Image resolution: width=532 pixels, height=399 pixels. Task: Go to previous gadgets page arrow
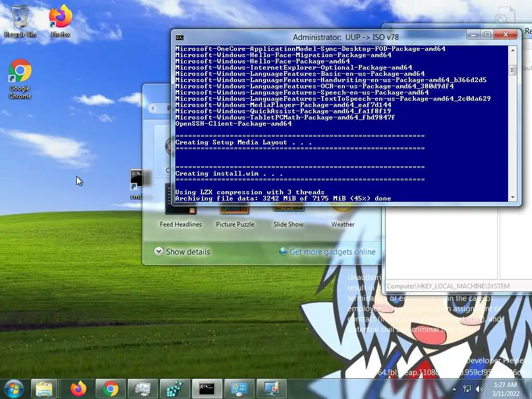153,108
